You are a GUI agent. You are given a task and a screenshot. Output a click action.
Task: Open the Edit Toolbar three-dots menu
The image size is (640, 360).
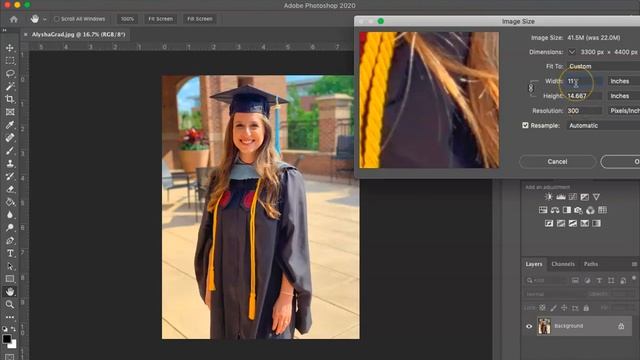(x=10, y=317)
